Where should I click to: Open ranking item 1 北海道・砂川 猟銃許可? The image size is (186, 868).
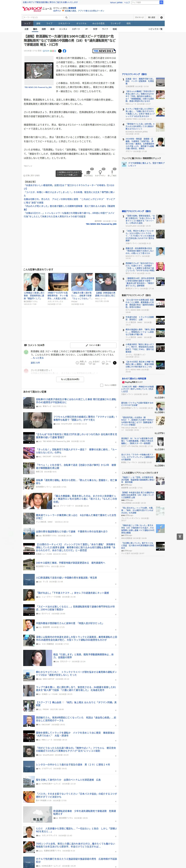[x=139, y=81]
